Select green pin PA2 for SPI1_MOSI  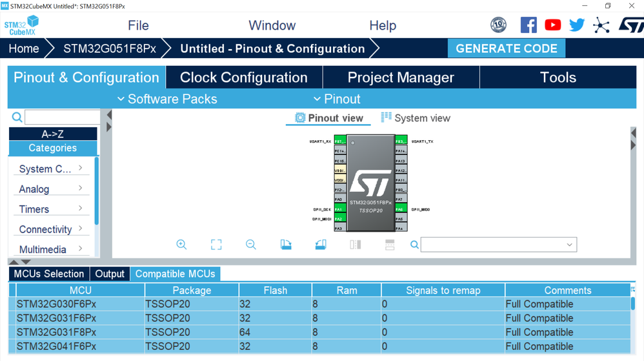(340, 219)
